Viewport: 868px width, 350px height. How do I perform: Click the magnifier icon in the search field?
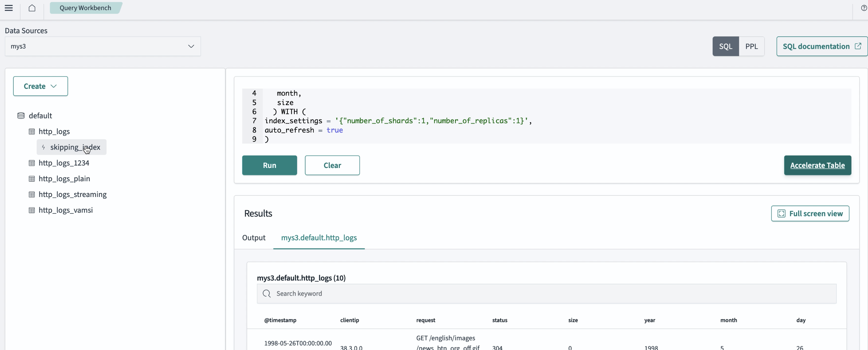coord(266,293)
